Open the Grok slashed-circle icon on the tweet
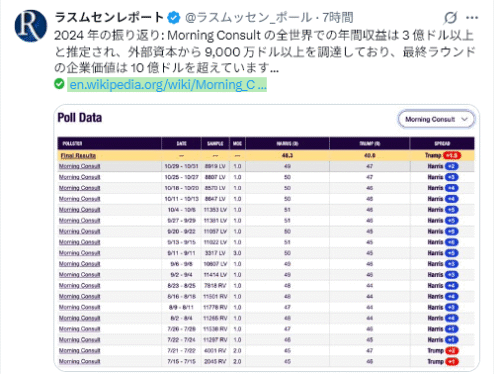500x374 pixels. tap(450, 17)
